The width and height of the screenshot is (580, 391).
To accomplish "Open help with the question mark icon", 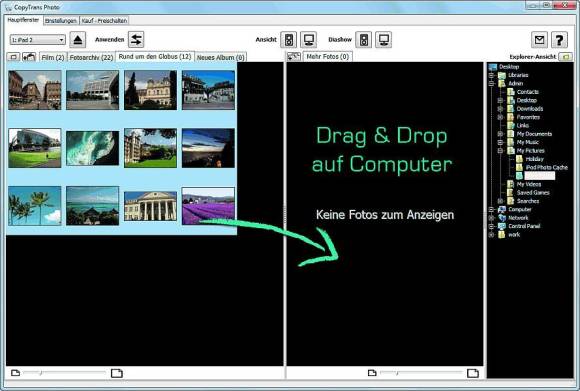I will 559,40.
